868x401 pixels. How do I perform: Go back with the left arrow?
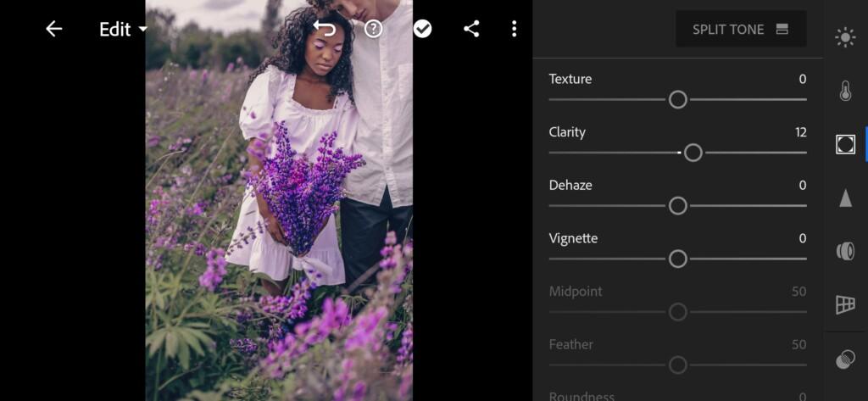(x=53, y=29)
